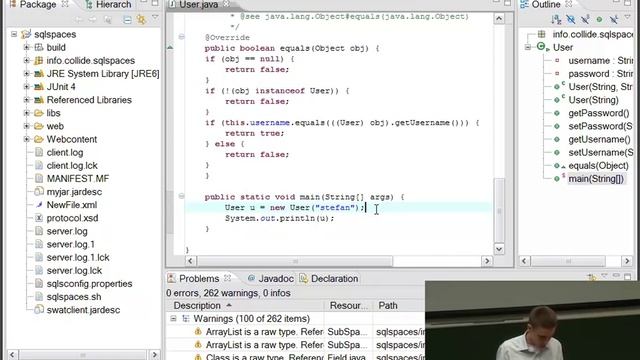Click Collapse All in Package Explorer toolbar
The height and width of the screenshot is (360, 640).
[x=127, y=19]
